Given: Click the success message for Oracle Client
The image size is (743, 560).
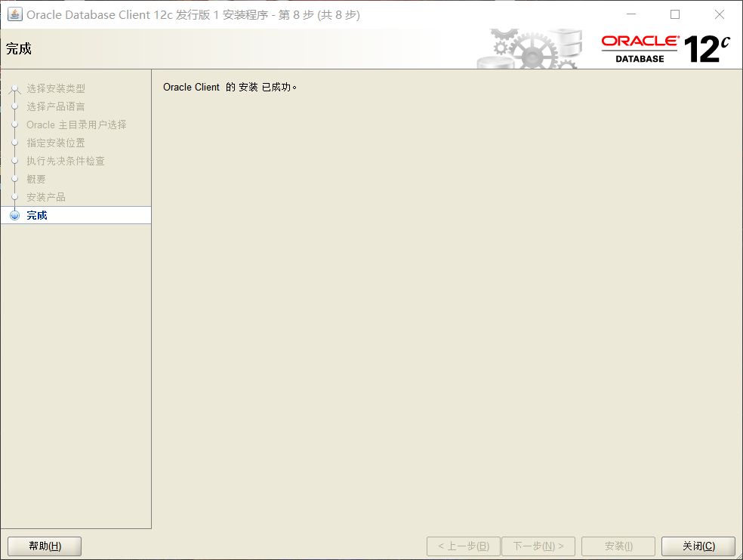Looking at the screenshot, I should (x=230, y=87).
